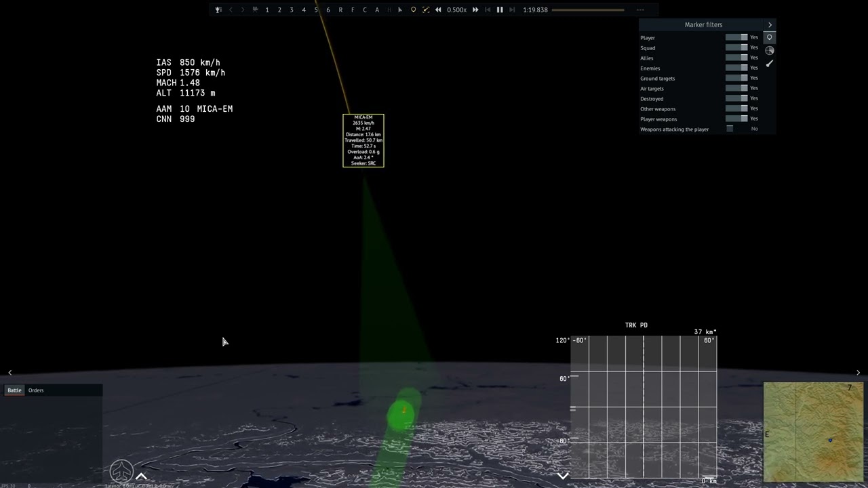Click the Marker filters title
This screenshot has width=868, height=488.
pyautogui.click(x=703, y=24)
